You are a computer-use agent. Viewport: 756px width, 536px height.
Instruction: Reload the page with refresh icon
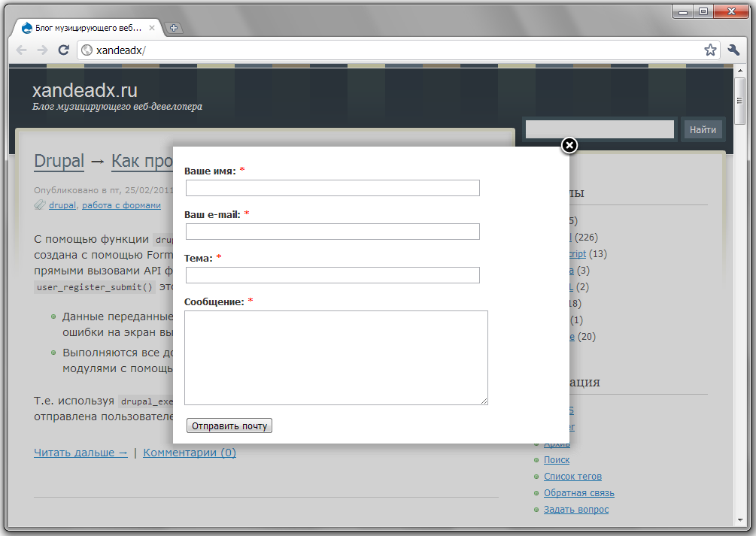64,50
